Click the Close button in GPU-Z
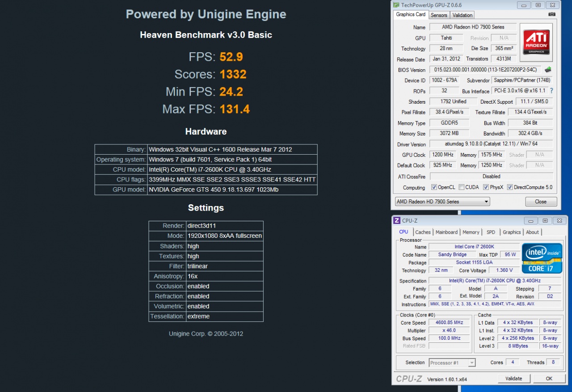 point(541,202)
